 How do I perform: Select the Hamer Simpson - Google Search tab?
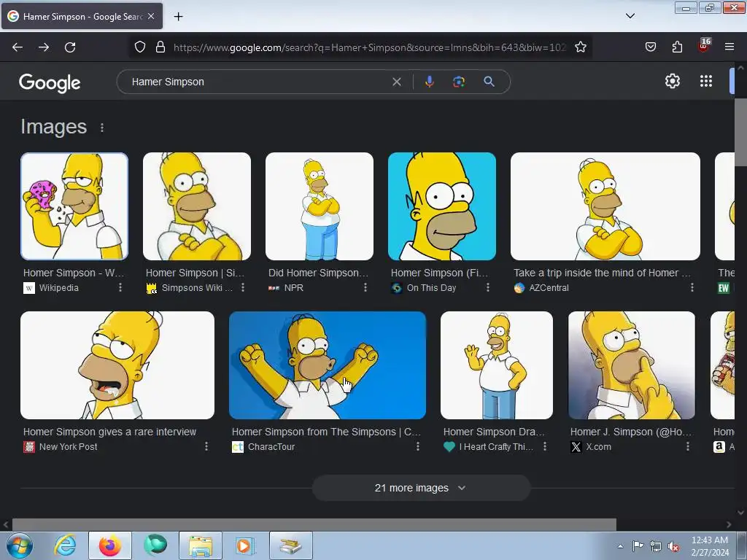(82, 16)
